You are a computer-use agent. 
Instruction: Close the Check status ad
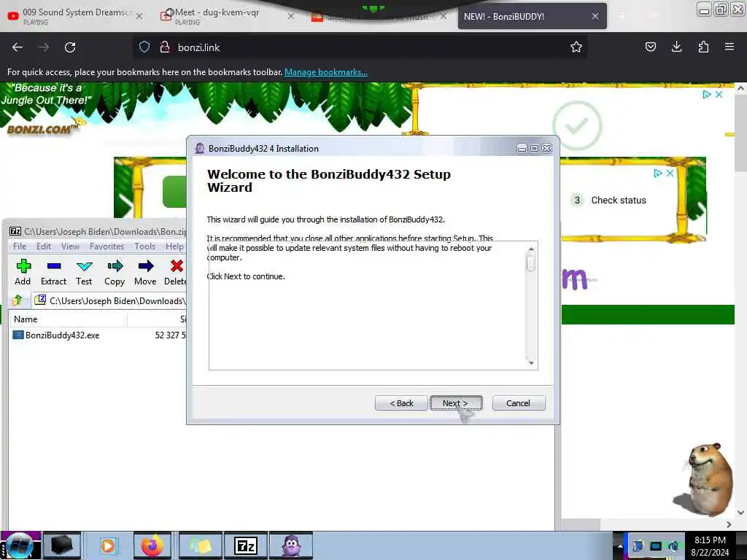pos(670,174)
